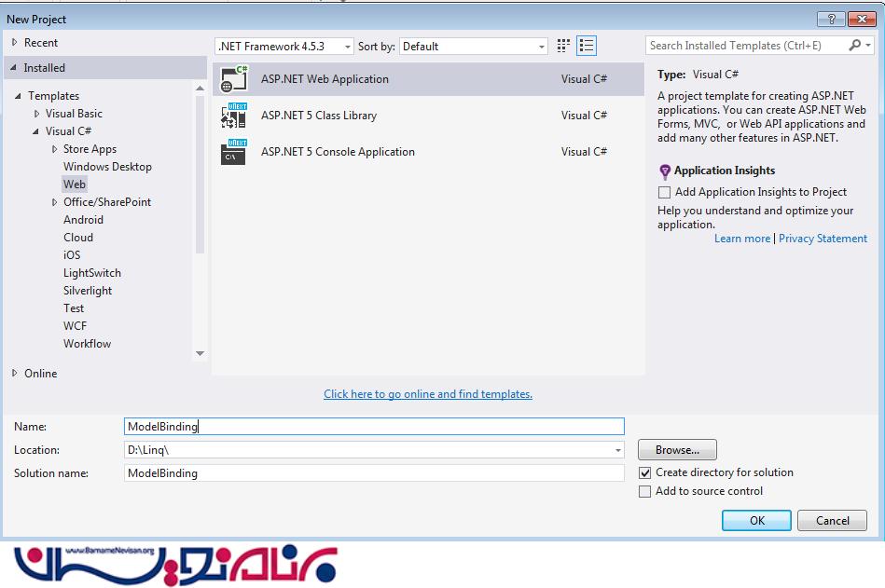Click into the Solution name field
This screenshot has width=885, height=588.
point(373,473)
